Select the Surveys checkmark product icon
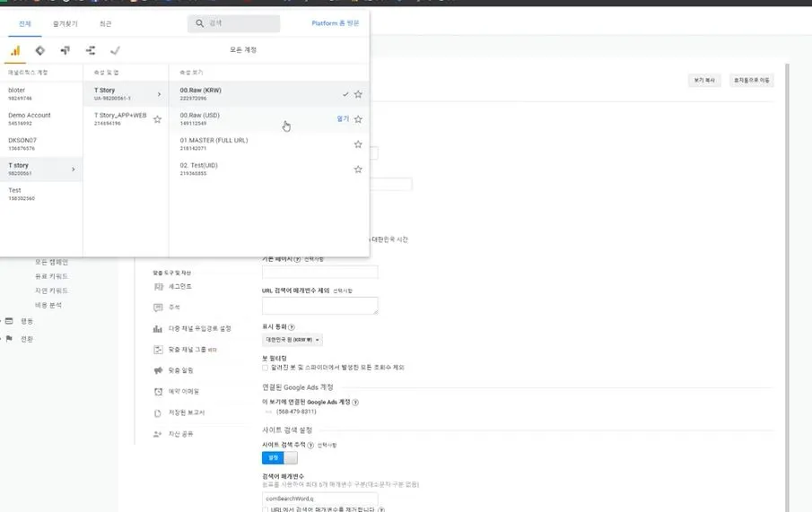The height and width of the screenshot is (512, 812). 116,50
